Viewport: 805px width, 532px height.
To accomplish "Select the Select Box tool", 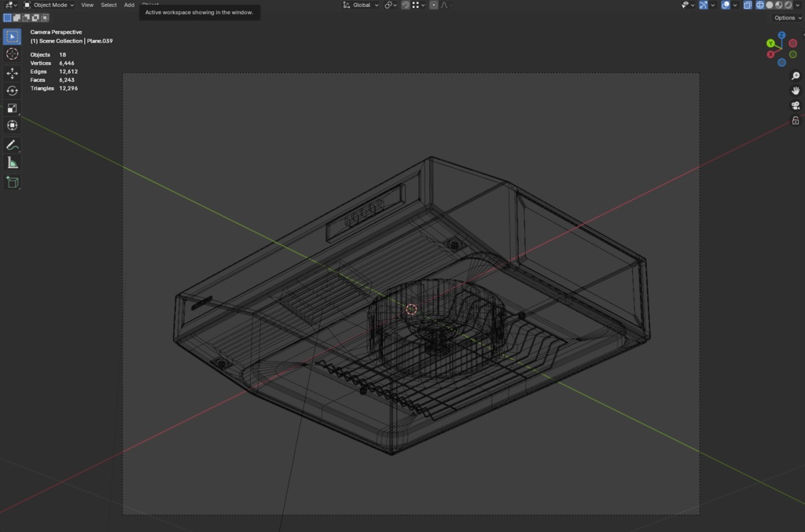I will click(x=13, y=36).
